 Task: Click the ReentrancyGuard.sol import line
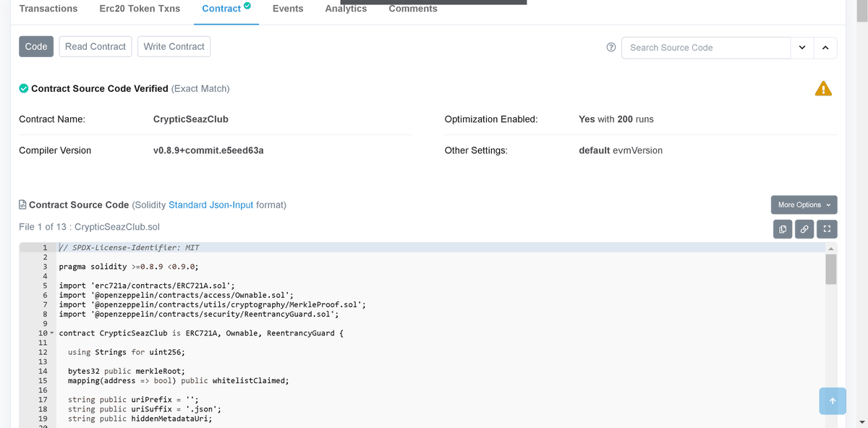tap(199, 314)
